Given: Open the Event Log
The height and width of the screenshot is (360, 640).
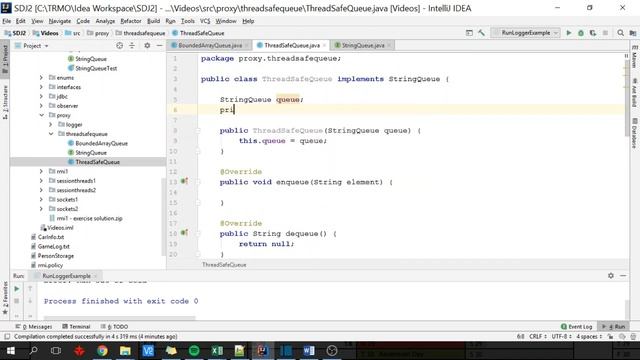Looking at the screenshot, I should (577, 327).
